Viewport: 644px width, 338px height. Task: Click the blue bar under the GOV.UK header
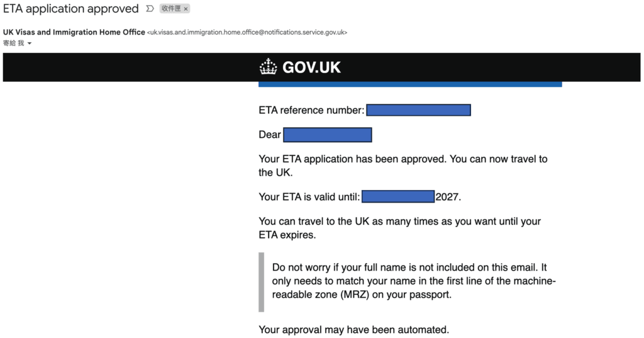tap(410, 84)
